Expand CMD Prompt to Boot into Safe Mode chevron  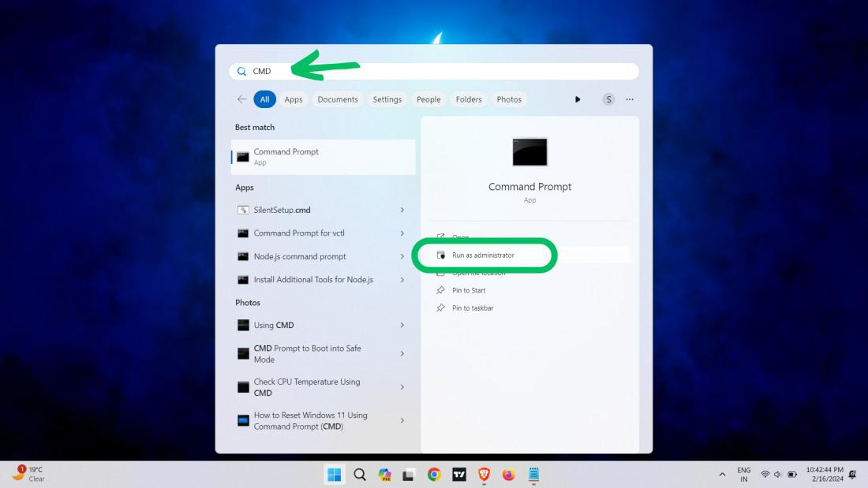(402, 353)
